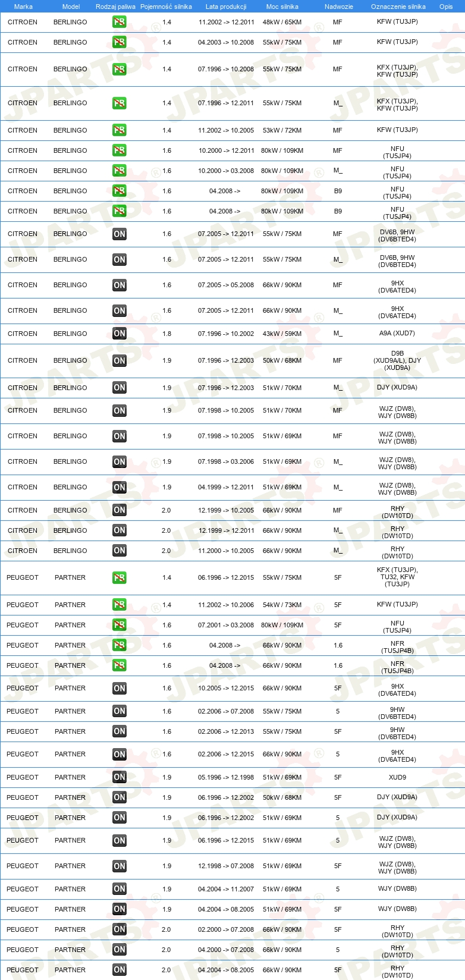
Task: Click the ON icon in the 11.2000 -> 10.2005 row
Action: [120, 551]
